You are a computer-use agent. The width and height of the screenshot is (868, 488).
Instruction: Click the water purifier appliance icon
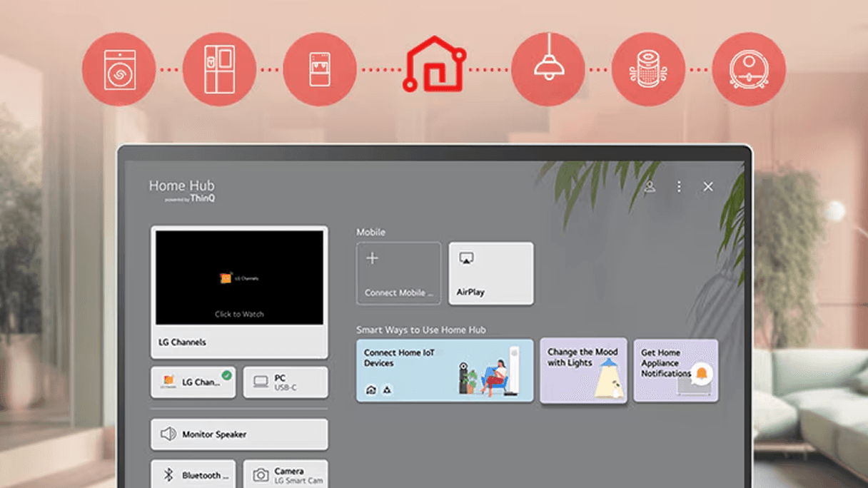319,70
